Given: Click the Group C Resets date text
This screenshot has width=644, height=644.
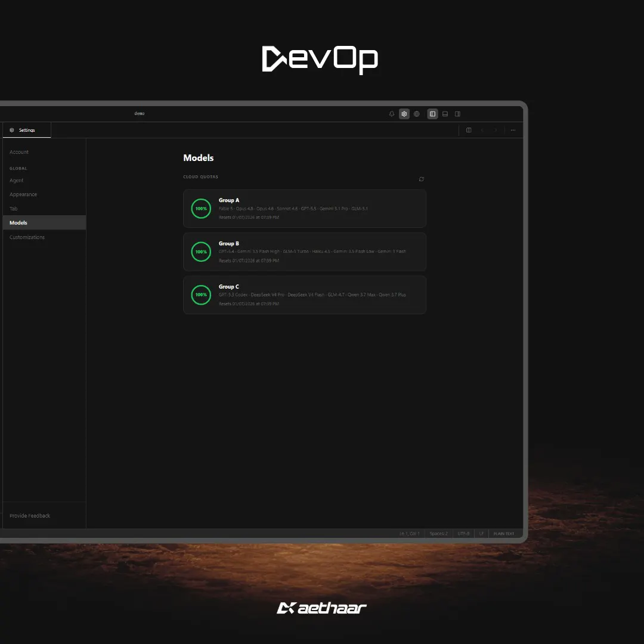Looking at the screenshot, I should pyautogui.click(x=249, y=304).
